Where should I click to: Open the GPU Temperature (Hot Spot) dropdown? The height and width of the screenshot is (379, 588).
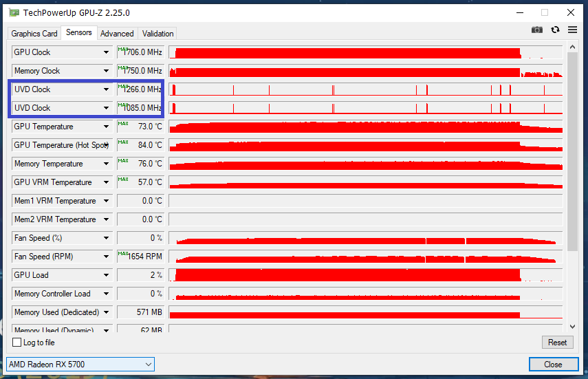point(107,145)
